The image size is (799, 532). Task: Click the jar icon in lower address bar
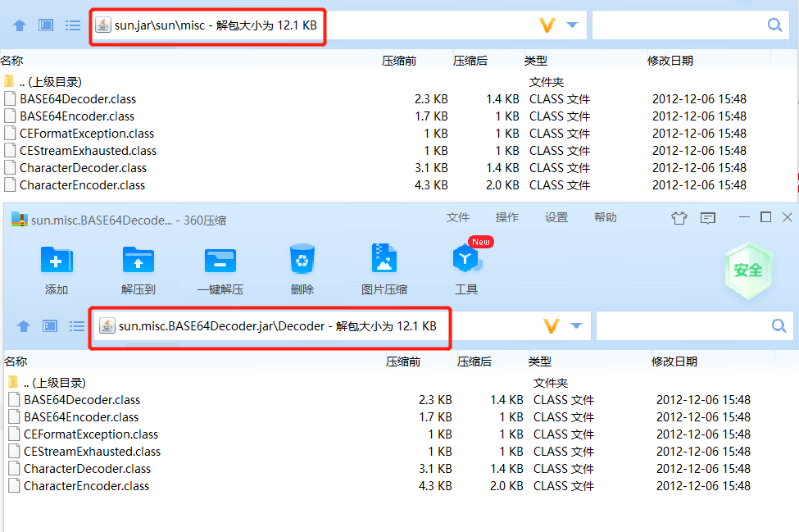107,326
